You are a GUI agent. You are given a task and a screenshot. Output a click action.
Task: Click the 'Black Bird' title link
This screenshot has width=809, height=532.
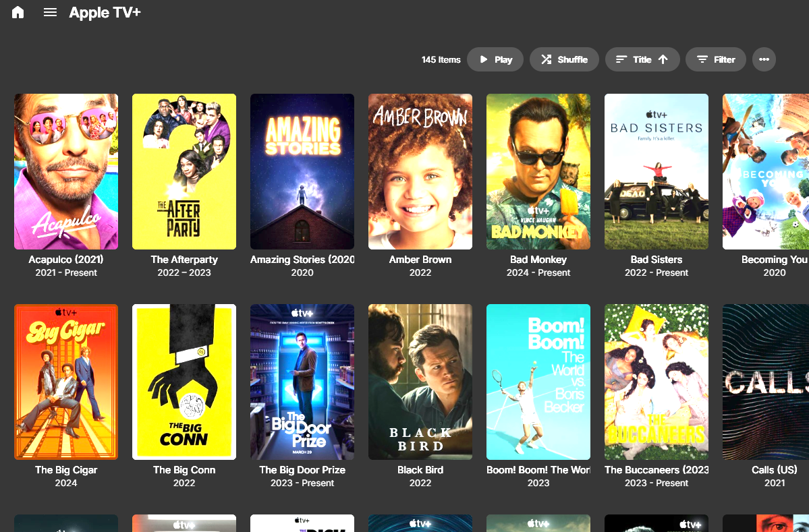pos(420,470)
